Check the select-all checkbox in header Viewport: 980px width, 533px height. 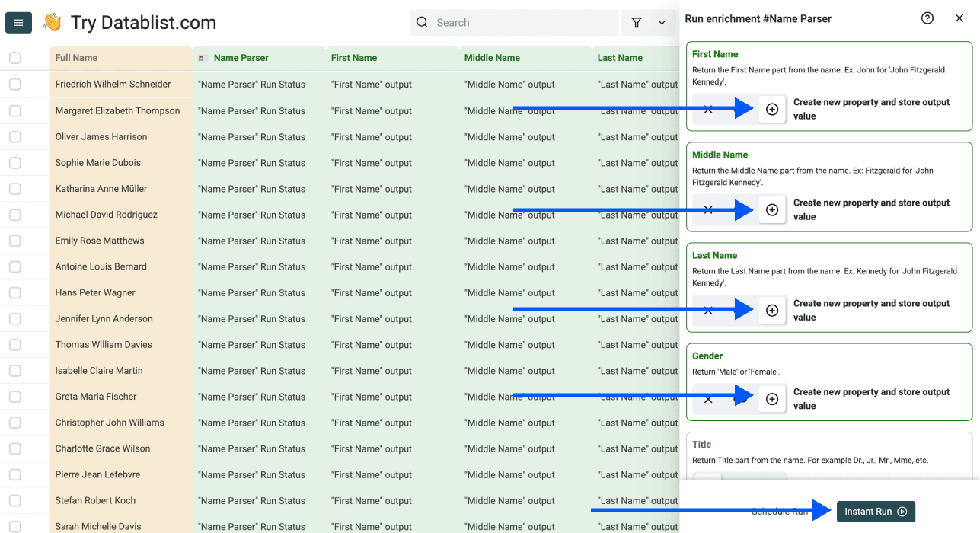tap(15, 57)
